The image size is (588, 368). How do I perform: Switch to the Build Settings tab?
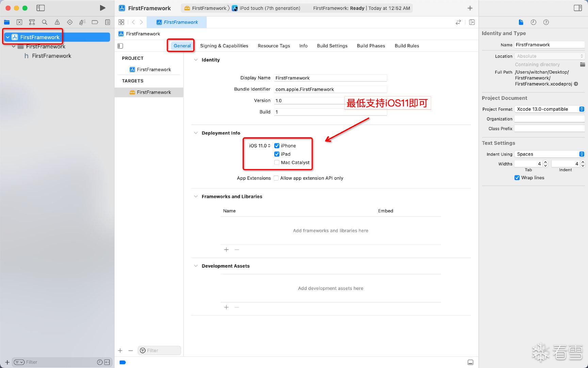[332, 46]
